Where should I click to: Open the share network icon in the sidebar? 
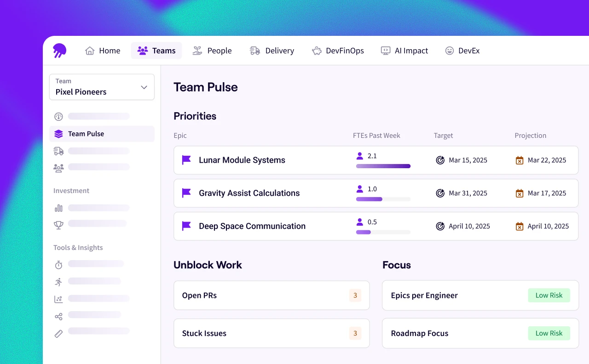(x=58, y=315)
